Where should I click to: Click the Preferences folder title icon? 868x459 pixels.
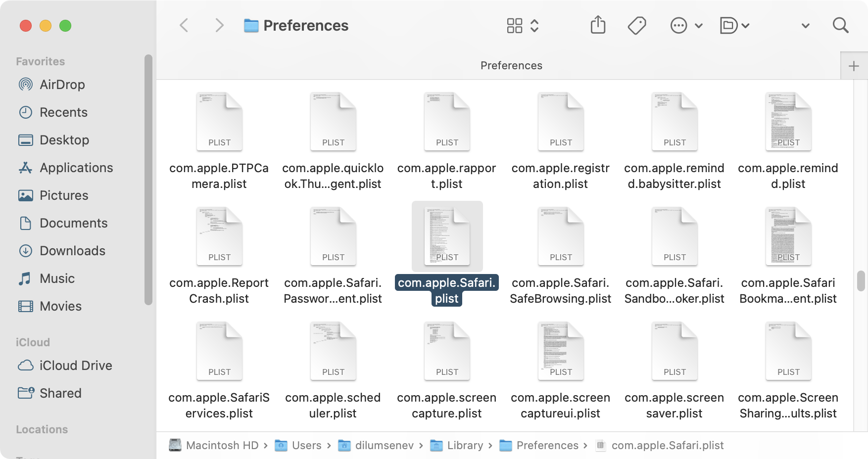[251, 25]
